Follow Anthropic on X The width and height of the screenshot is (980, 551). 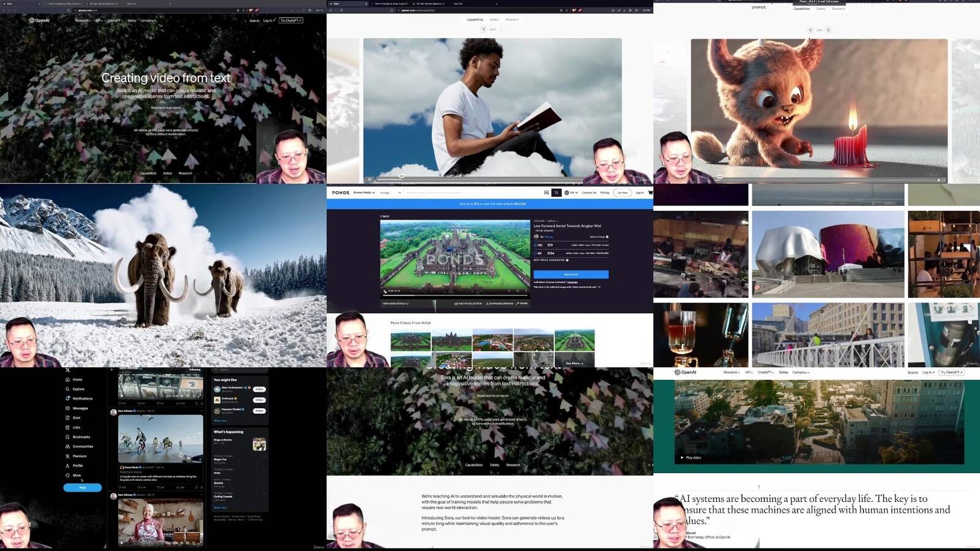(259, 400)
